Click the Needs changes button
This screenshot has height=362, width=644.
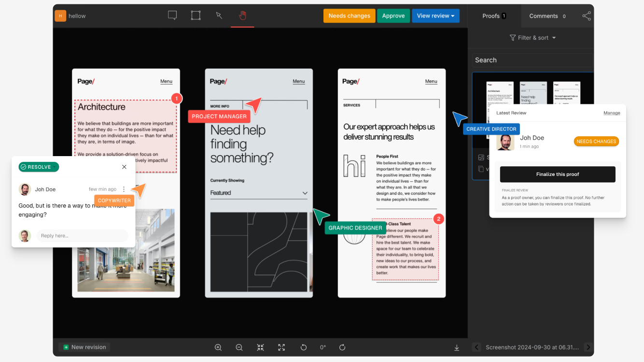coord(350,16)
